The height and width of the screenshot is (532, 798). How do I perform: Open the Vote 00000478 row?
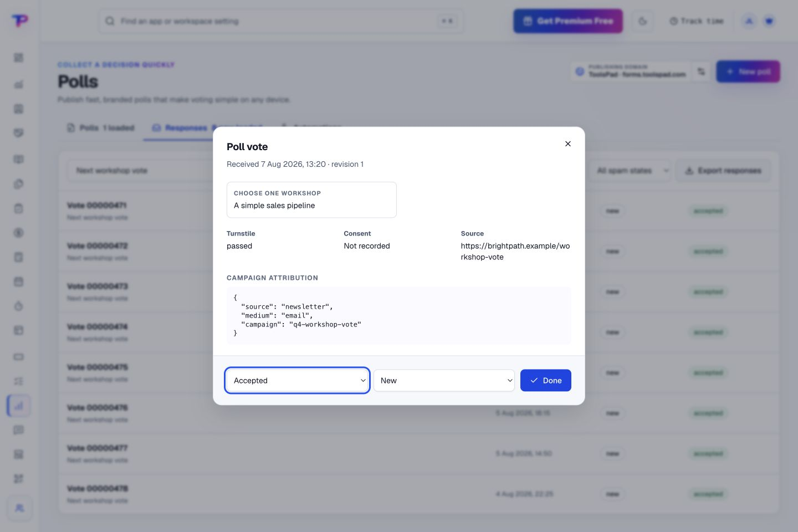point(419,494)
